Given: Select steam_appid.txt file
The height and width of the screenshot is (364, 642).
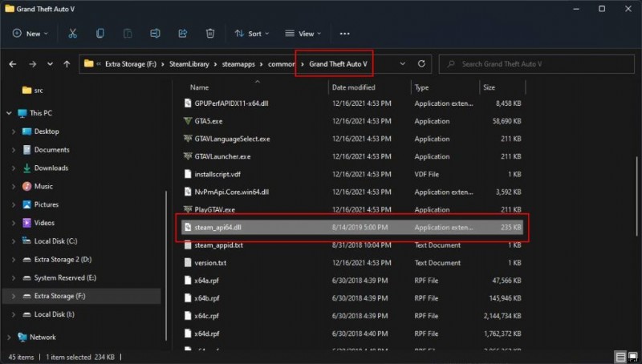Looking at the screenshot, I should coord(218,245).
